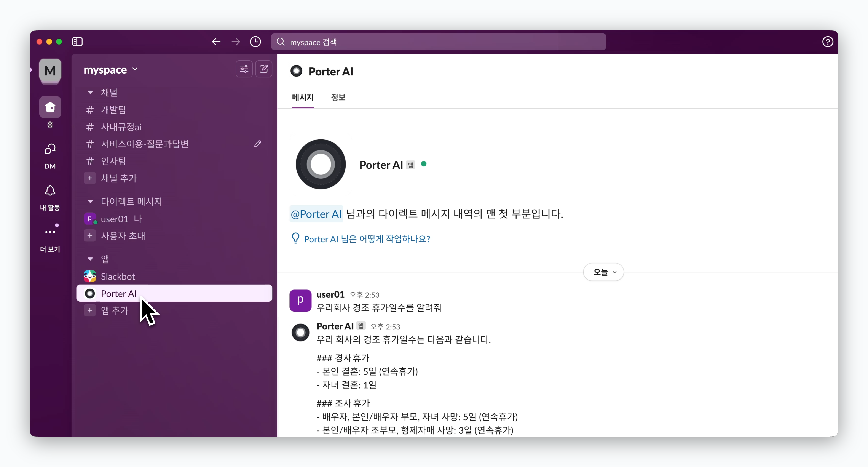Click the Porter AI icon in header
Image resolution: width=868 pixels, height=467 pixels.
pyautogui.click(x=296, y=71)
